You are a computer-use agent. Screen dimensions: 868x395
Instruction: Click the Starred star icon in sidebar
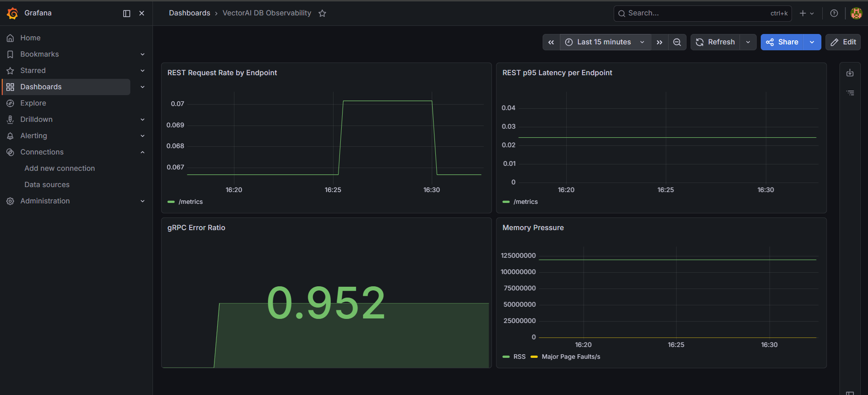tap(10, 71)
